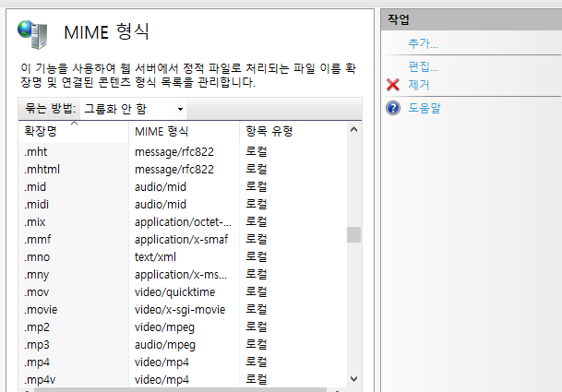The image size is (562, 392).
Task: Select the .movie extension row
Action: coord(183,310)
